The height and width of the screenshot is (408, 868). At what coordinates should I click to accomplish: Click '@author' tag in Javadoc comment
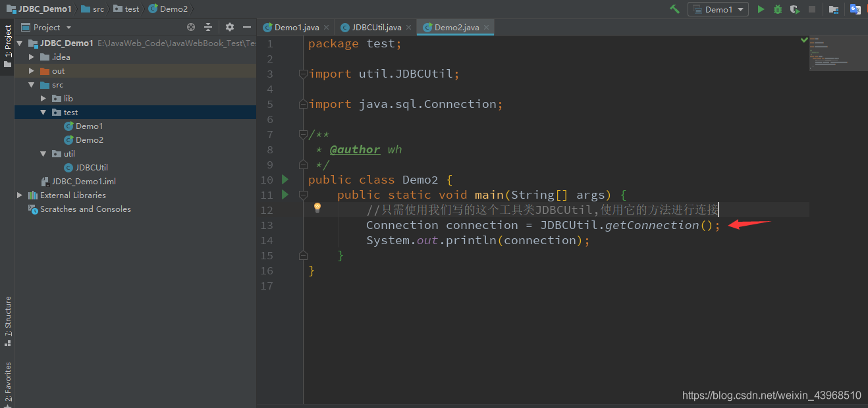[x=355, y=149]
